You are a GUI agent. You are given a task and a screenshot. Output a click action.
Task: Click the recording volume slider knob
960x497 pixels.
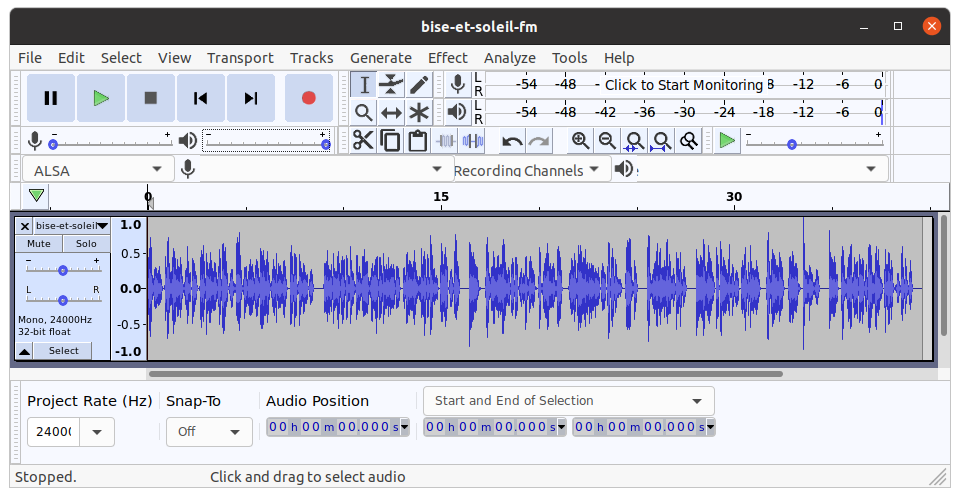click(x=53, y=144)
